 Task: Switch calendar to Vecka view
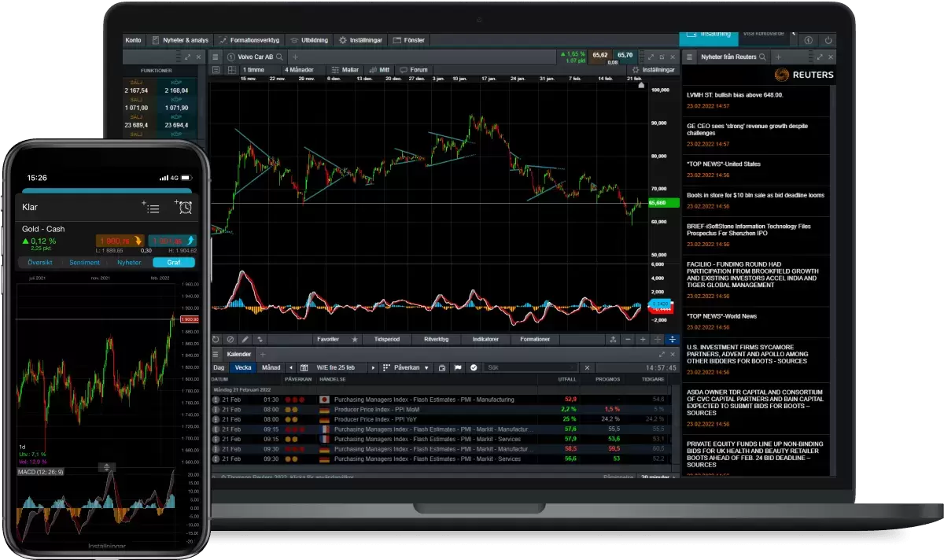[243, 367]
